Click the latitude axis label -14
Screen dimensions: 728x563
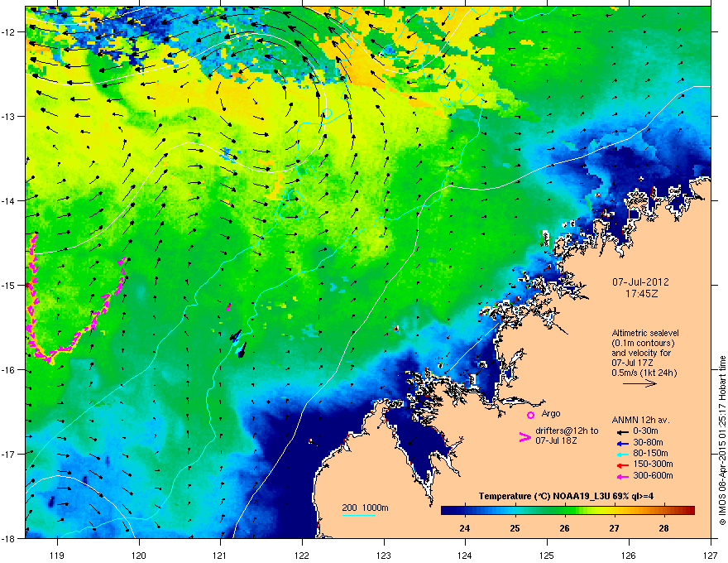click(9, 200)
